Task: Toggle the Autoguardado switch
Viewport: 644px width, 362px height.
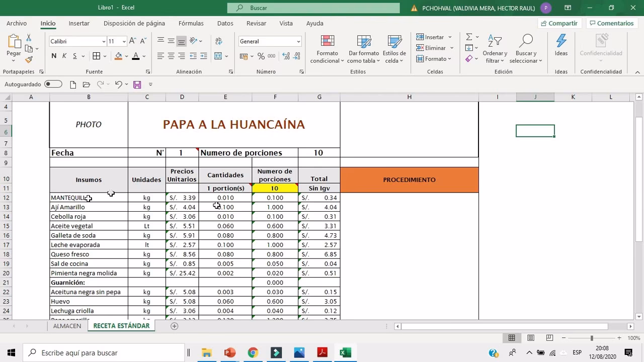Action: [53, 84]
